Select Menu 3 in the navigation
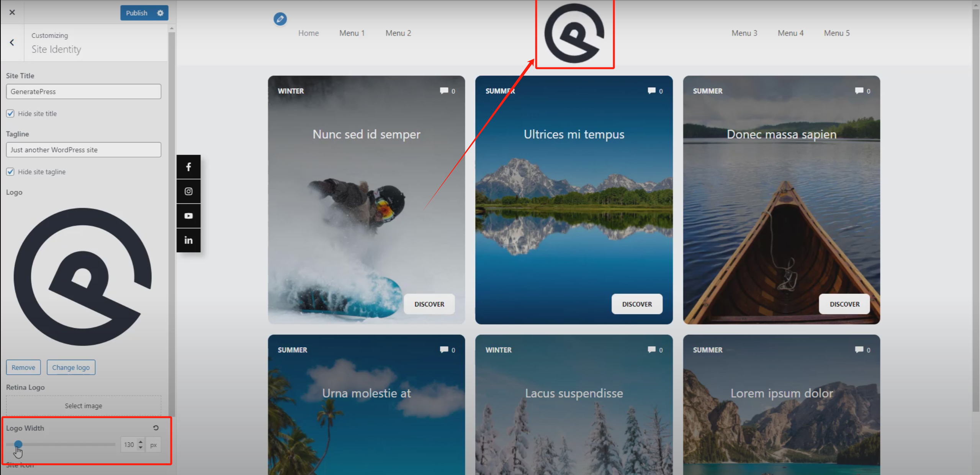Screen dimensions: 980x475 click(x=744, y=33)
